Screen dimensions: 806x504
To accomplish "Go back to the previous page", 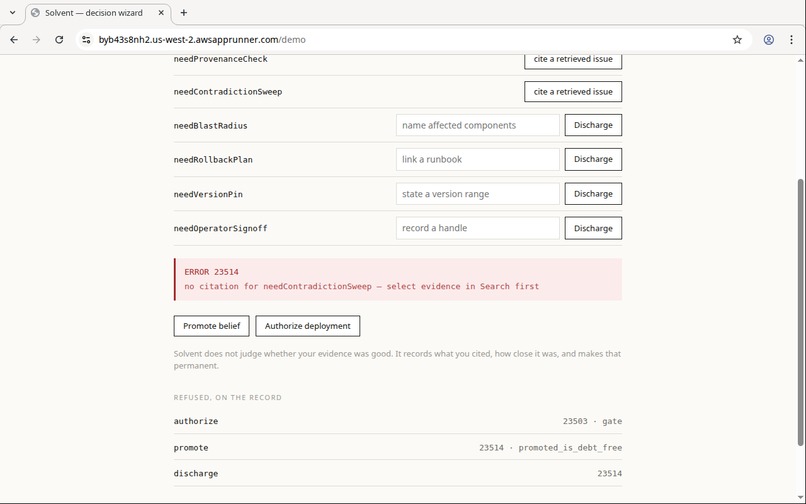I will (x=14, y=40).
